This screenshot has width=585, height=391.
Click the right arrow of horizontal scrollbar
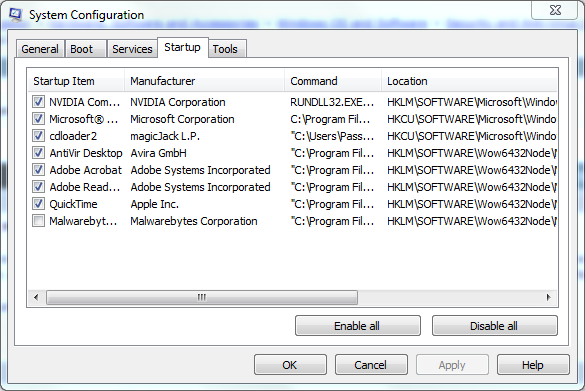pyautogui.click(x=548, y=297)
